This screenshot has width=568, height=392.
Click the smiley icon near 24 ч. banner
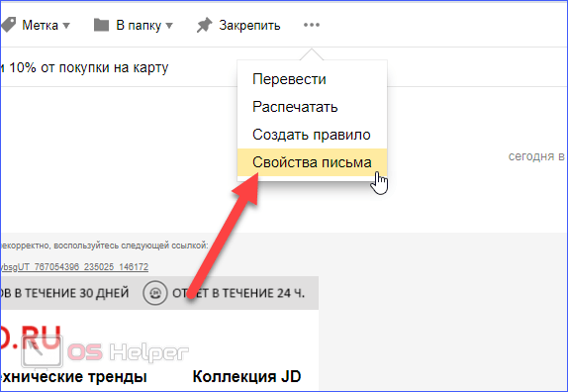click(x=155, y=293)
